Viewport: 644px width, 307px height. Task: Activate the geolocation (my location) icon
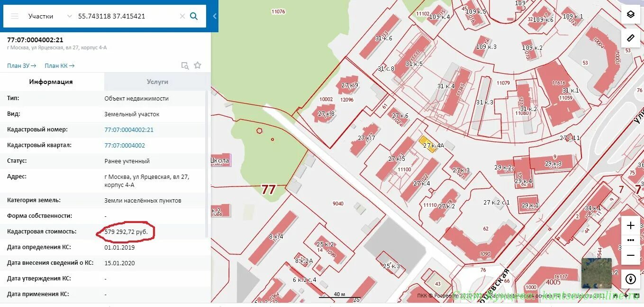[631, 279]
